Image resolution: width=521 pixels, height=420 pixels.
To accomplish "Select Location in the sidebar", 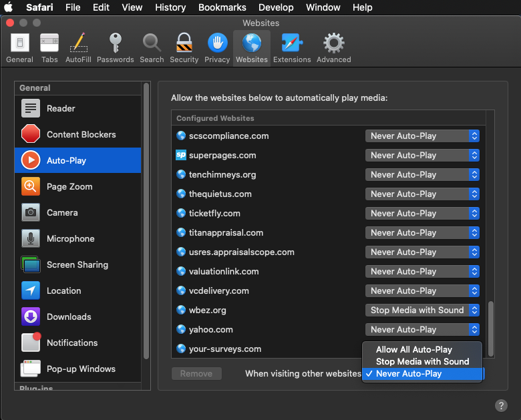I will [77, 290].
